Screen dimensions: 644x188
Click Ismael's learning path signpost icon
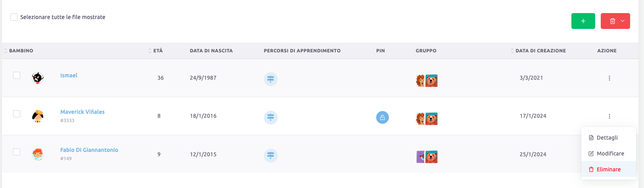(271, 79)
